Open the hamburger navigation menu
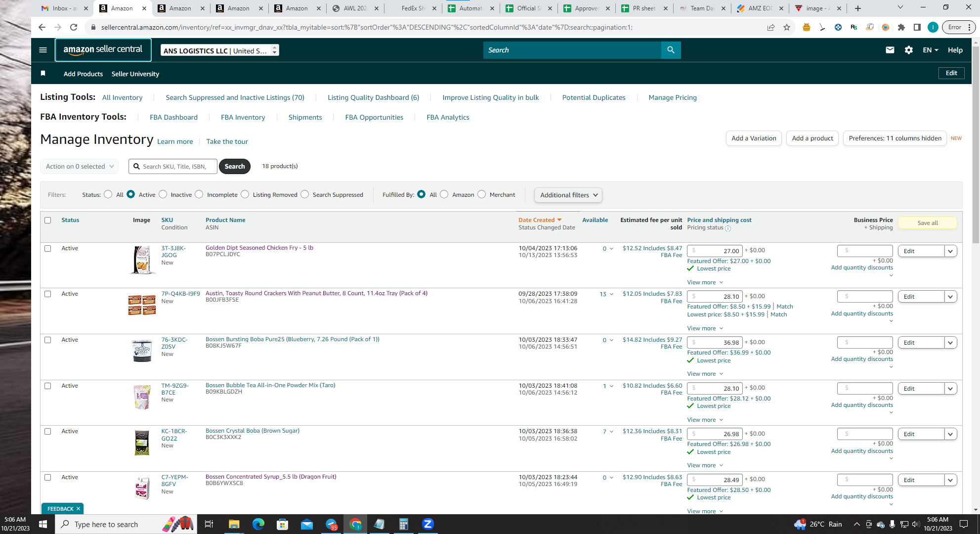980x534 pixels. click(x=43, y=50)
